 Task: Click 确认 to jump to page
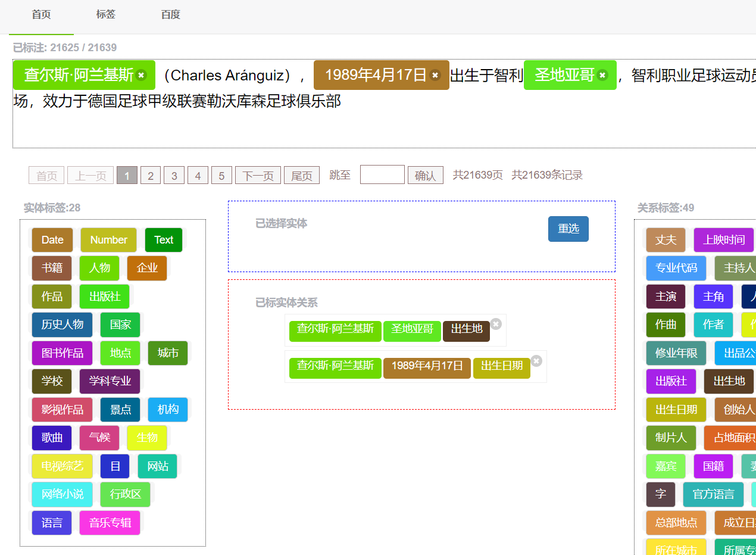coord(425,175)
